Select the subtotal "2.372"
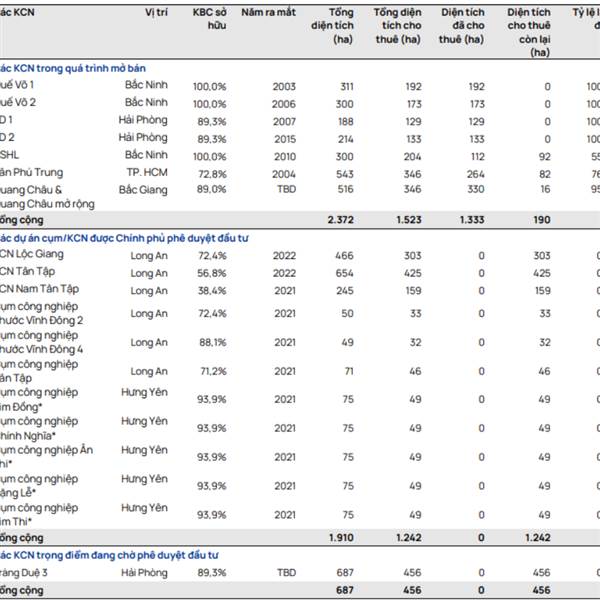 [x=341, y=220]
